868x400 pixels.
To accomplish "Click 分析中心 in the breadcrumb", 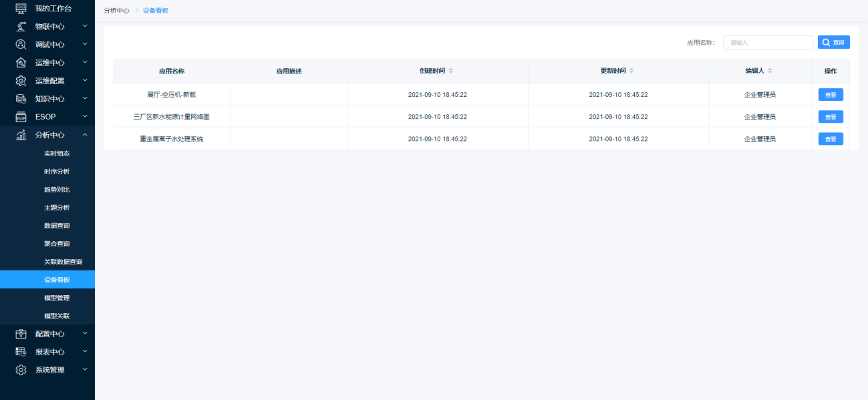I will pyautogui.click(x=117, y=11).
